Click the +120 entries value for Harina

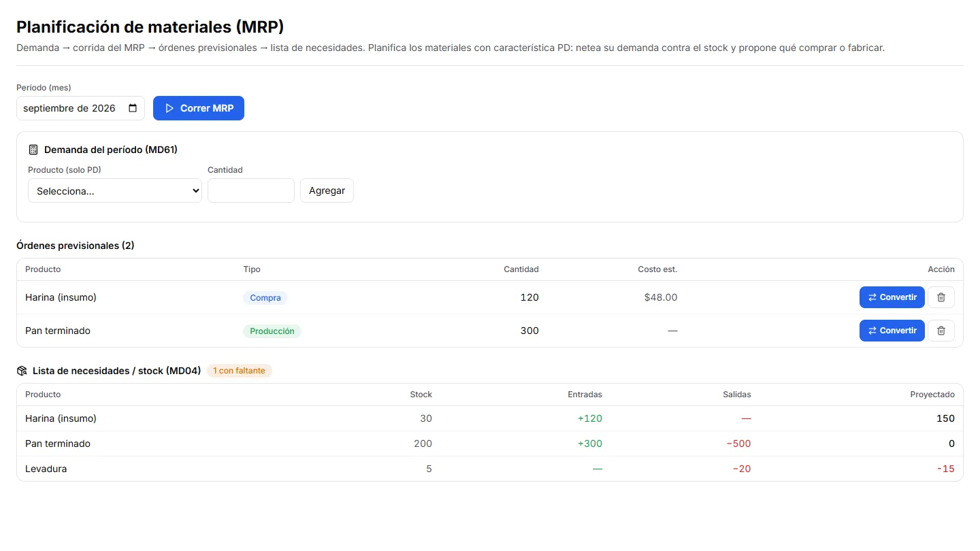click(590, 418)
